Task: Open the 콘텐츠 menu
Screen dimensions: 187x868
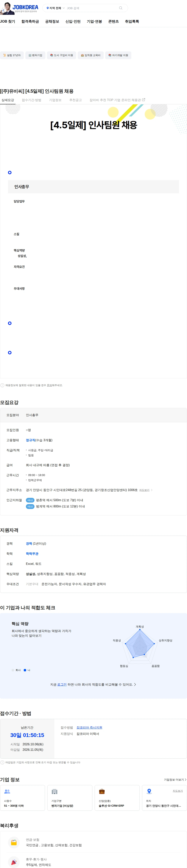Action: 114,22
